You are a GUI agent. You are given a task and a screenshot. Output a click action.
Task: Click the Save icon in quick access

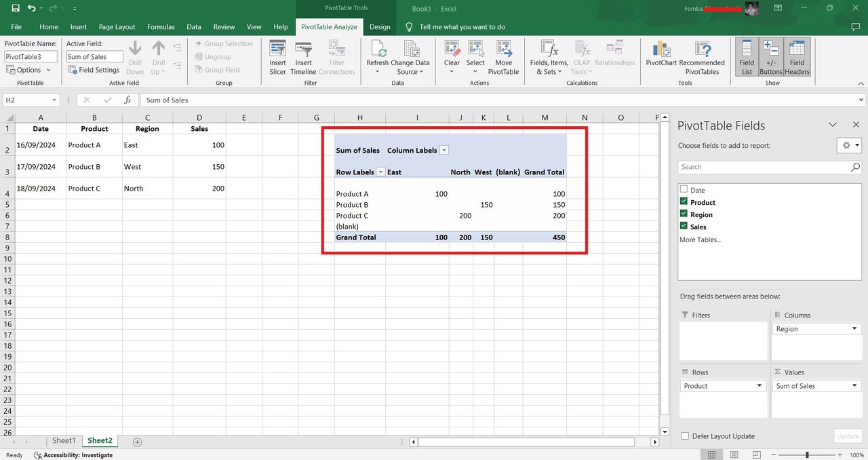click(x=16, y=8)
